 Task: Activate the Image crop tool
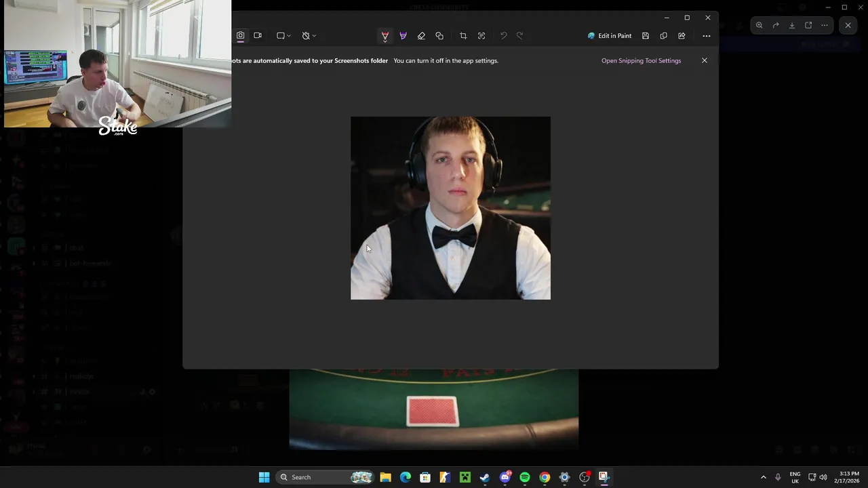click(463, 35)
